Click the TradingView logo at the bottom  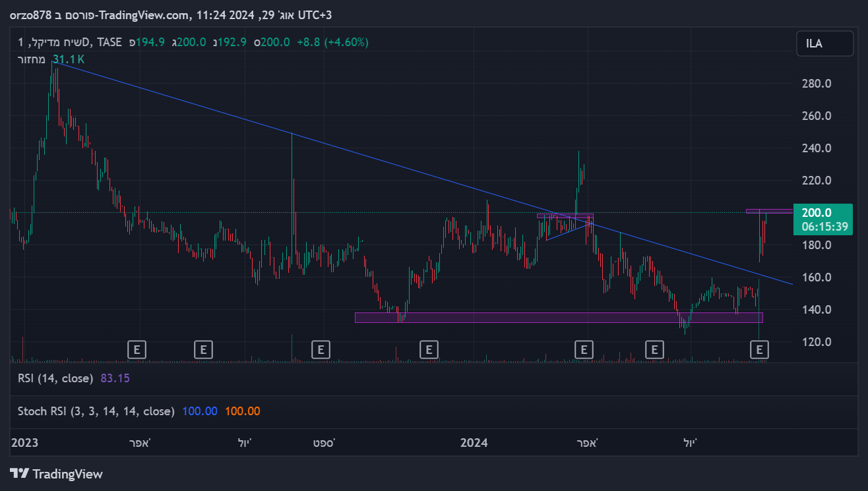57,473
